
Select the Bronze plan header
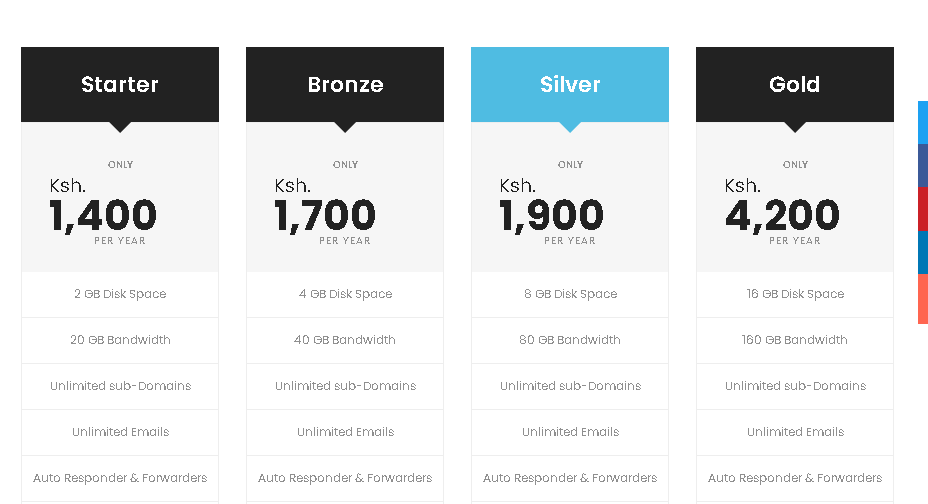coord(345,85)
